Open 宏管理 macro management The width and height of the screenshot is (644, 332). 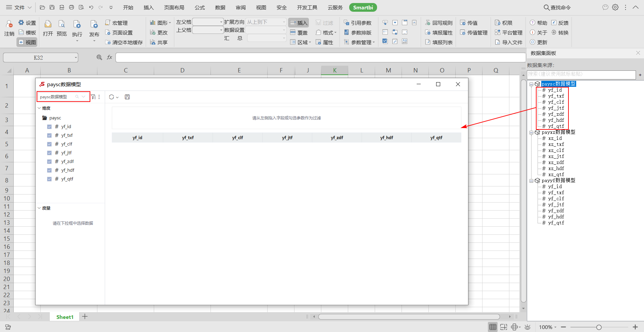[116, 23]
